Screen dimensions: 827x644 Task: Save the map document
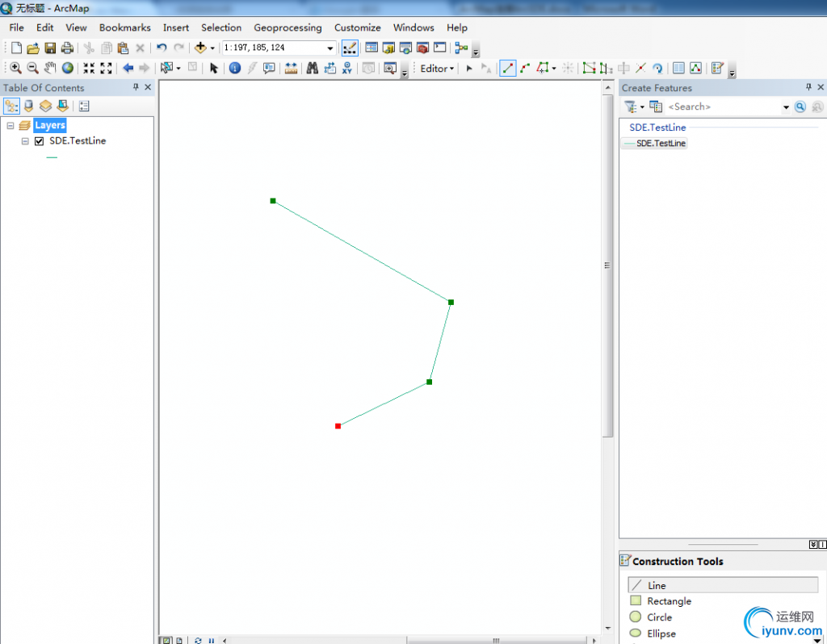(50, 48)
